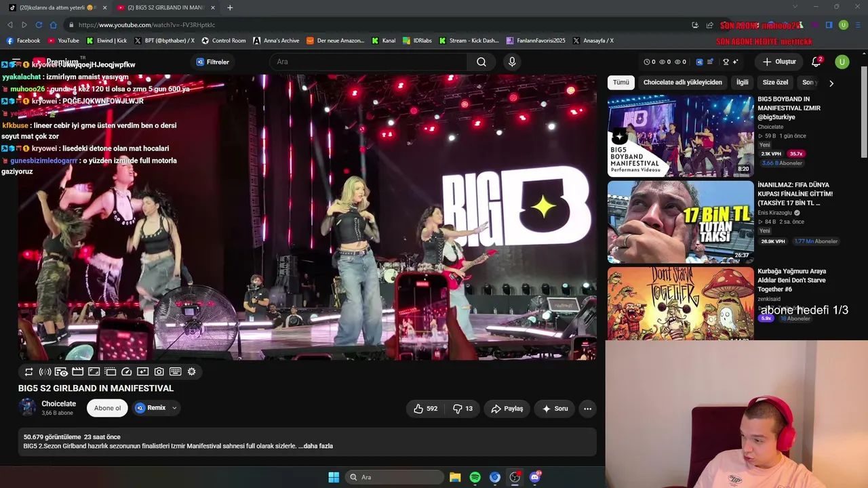Reload the page with the refresh button
This screenshot has height=488, width=868.
[x=39, y=25]
